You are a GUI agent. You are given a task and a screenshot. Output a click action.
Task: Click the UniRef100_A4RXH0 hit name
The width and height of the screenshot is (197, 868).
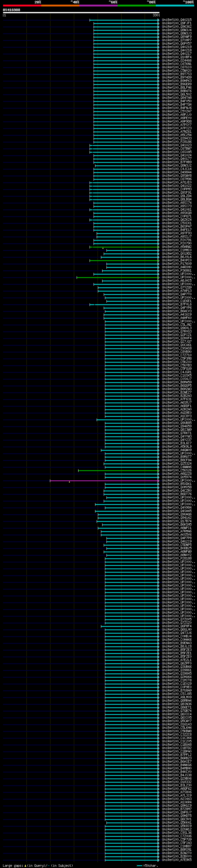(x=176, y=267)
